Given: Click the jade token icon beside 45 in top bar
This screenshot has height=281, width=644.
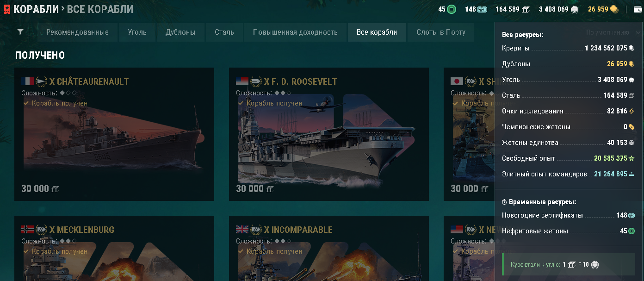Looking at the screenshot, I should coord(452,9).
